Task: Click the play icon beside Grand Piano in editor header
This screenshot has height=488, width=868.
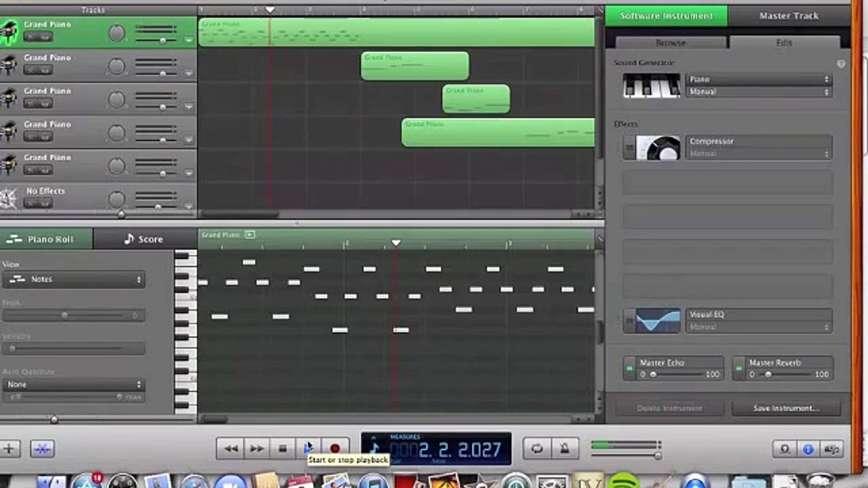Action: coord(250,235)
